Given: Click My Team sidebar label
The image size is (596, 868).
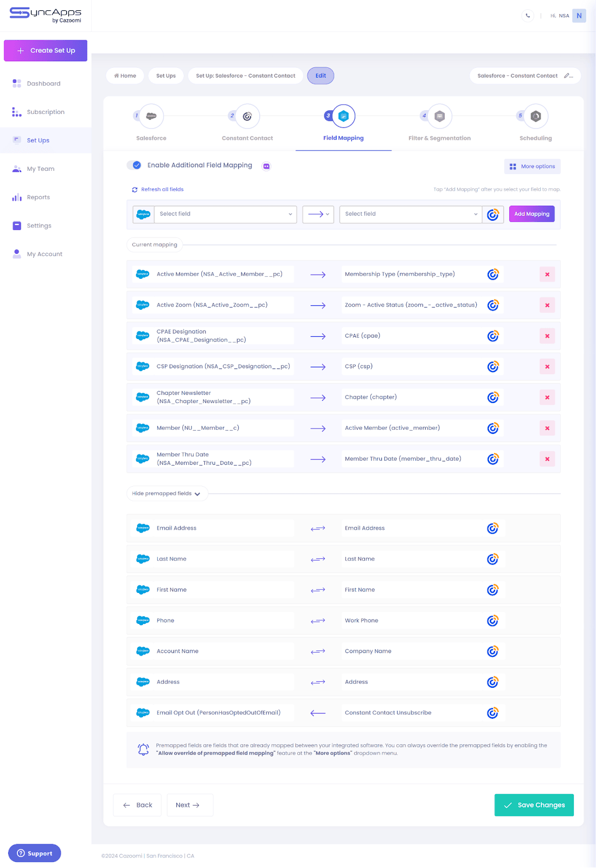Looking at the screenshot, I should pyautogui.click(x=41, y=169).
